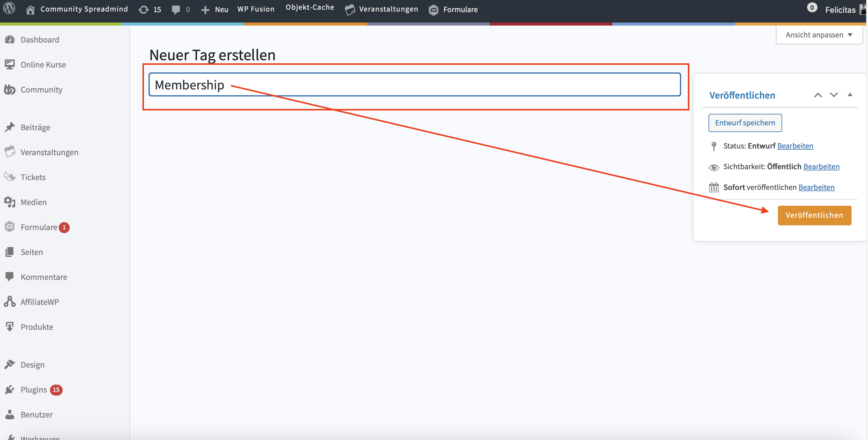This screenshot has width=868, height=440.
Task: Open Kommentare in sidebar
Action: pyautogui.click(x=44, y=277)
